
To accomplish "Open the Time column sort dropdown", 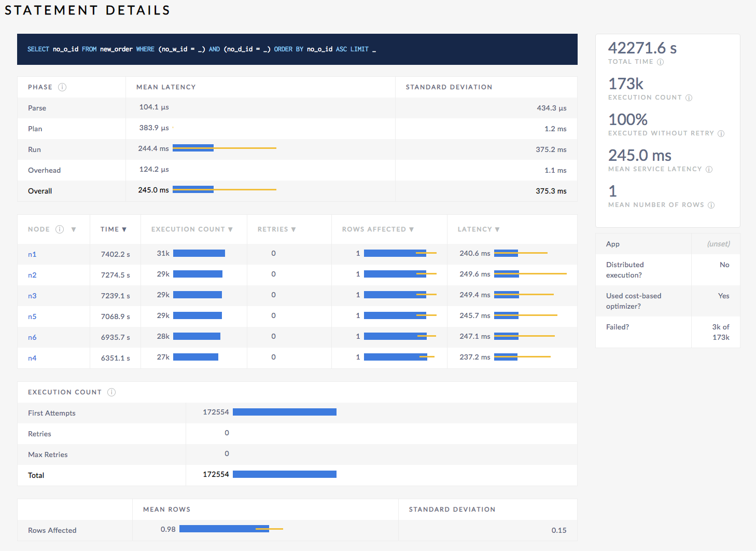I will pyautogui.click(x=124, y=229).
